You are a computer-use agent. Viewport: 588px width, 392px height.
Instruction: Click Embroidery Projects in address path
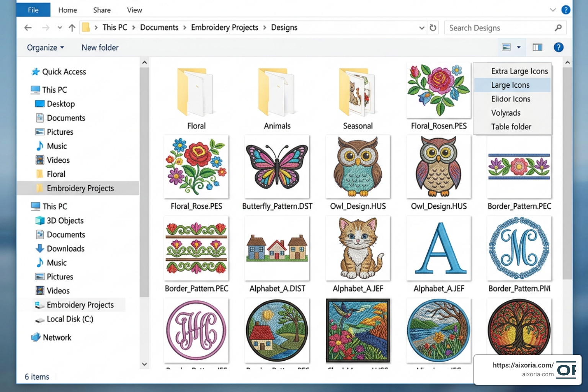pos(225,28)
